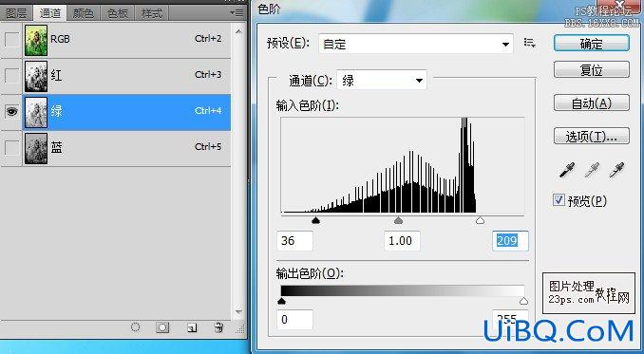The height and width of the screenshot is (354, 644).
Task: Save selection as channel icon
Action: pos(162,327)
